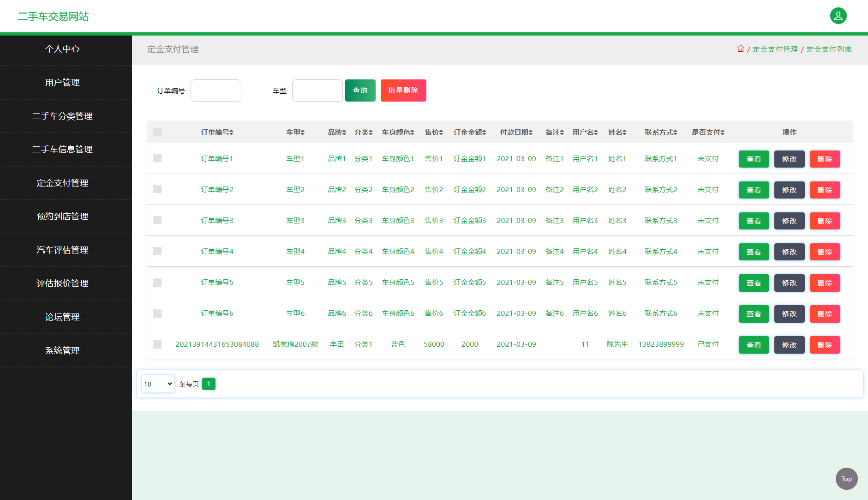Sort by 联系方式 column arrows
Image resolution: width=868 pixels, height=500 pixels.
click(x=675, y=133)
